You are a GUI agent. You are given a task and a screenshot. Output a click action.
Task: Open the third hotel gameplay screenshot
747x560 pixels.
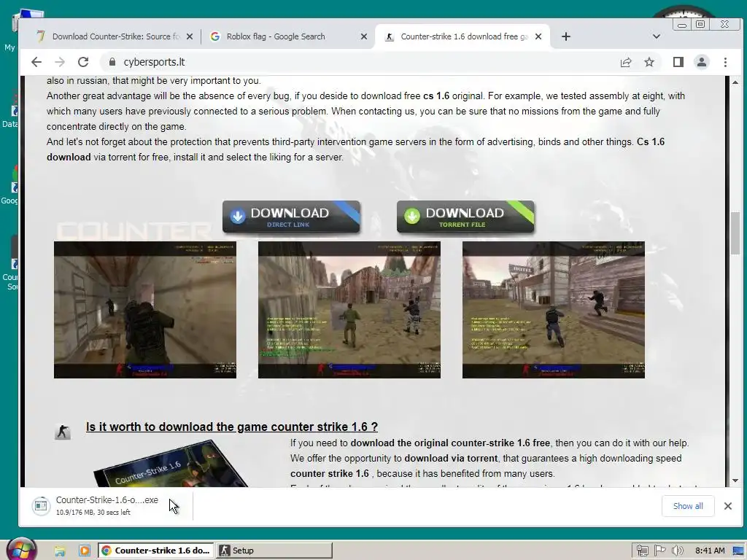554,309
